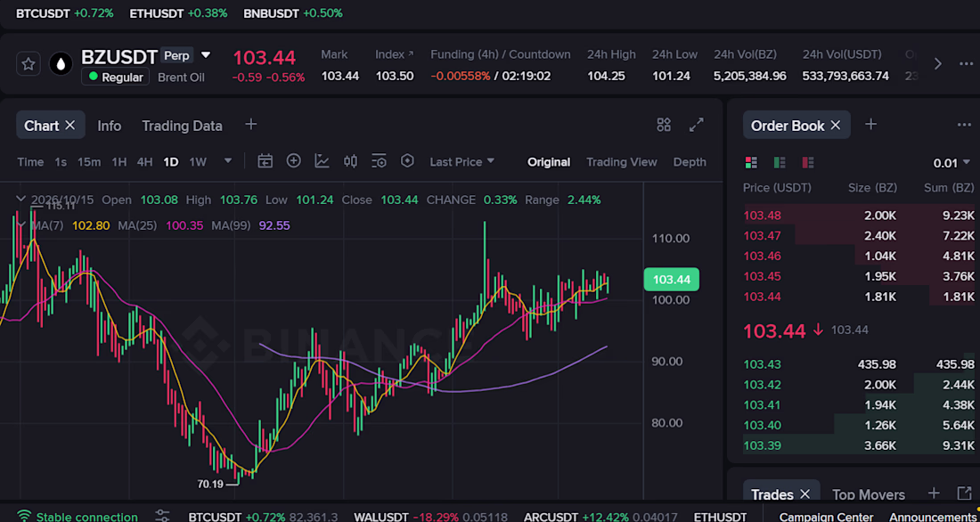Close the Order Book tab
The height and width of the screenshot is (522, 980).
835,125
